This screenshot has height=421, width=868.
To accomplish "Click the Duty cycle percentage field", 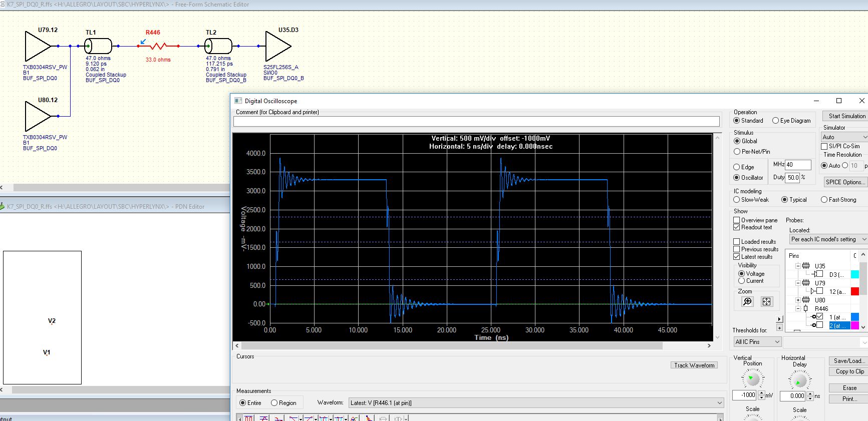I will coord(792,177).
